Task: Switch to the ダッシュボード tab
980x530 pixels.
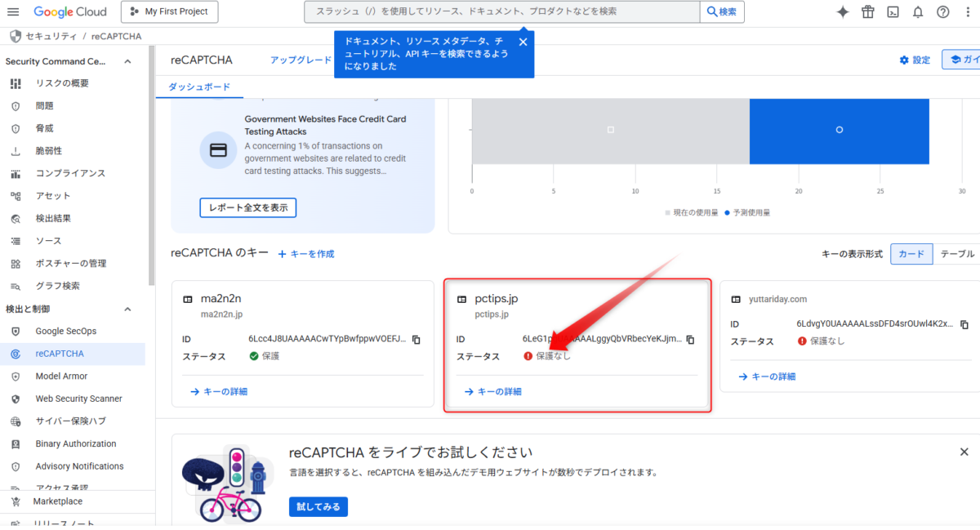Action: click(x=199, y=86)
